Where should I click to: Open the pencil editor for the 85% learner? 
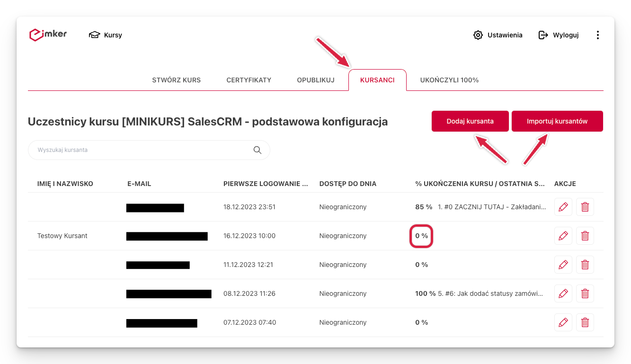point(563,207)
